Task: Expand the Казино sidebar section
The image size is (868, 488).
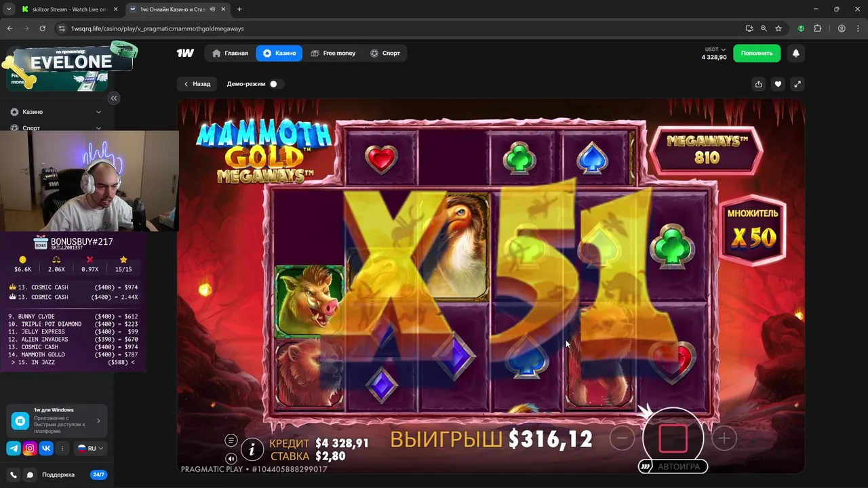Action: [x=56, y=112]
